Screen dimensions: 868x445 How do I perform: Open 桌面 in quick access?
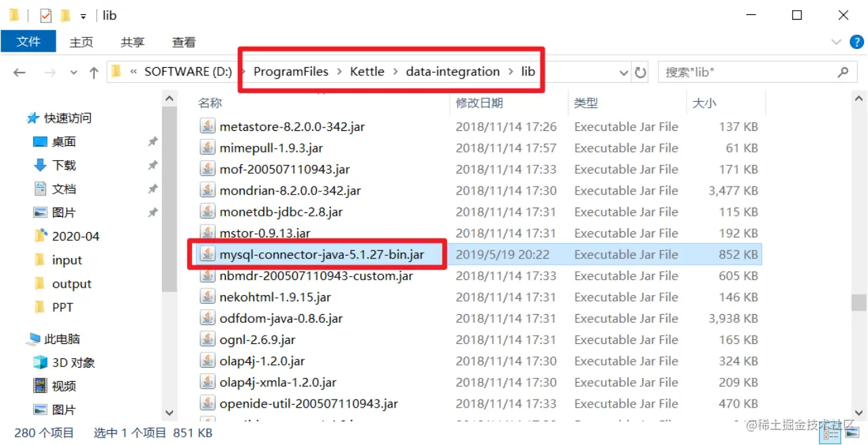pos(64,142)
